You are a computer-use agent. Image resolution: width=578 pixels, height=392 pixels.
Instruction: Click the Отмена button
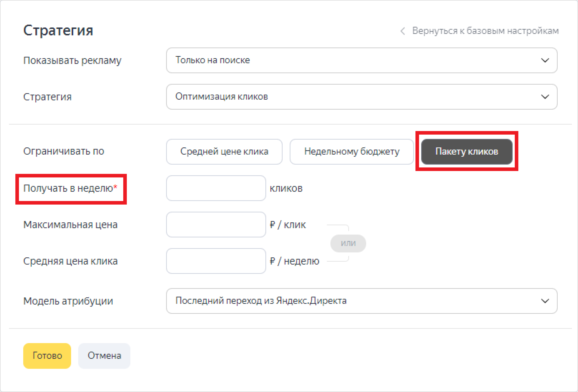(104, 356)
